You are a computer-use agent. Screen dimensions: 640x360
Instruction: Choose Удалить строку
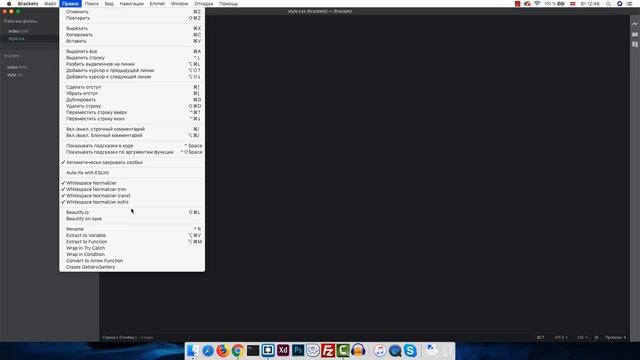click(132, 106)
